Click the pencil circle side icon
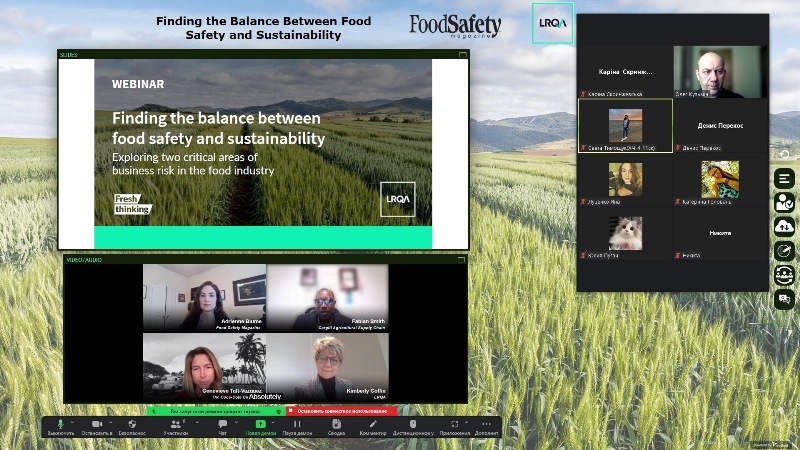This screenshot has width=800, height=450. point(784,251)
